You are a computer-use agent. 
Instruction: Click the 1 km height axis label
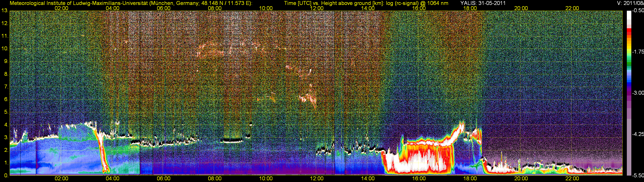(x=6, y=163)
